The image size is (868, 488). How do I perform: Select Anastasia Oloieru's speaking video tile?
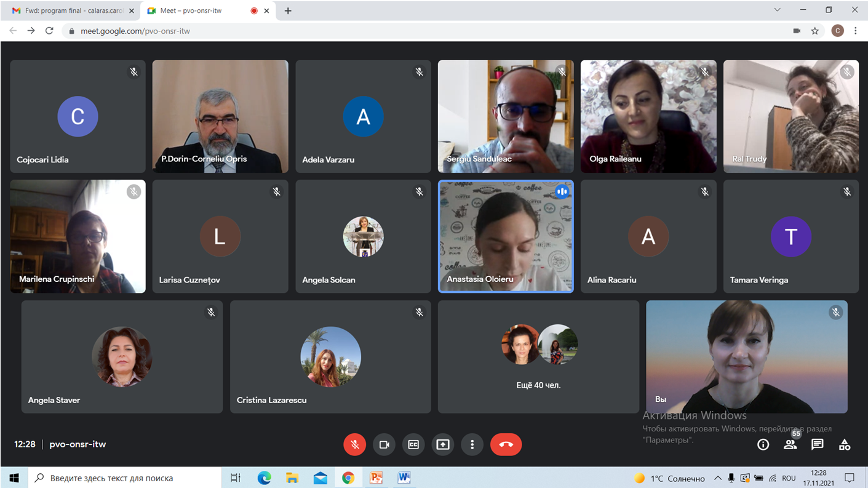[x=506, y=236]
